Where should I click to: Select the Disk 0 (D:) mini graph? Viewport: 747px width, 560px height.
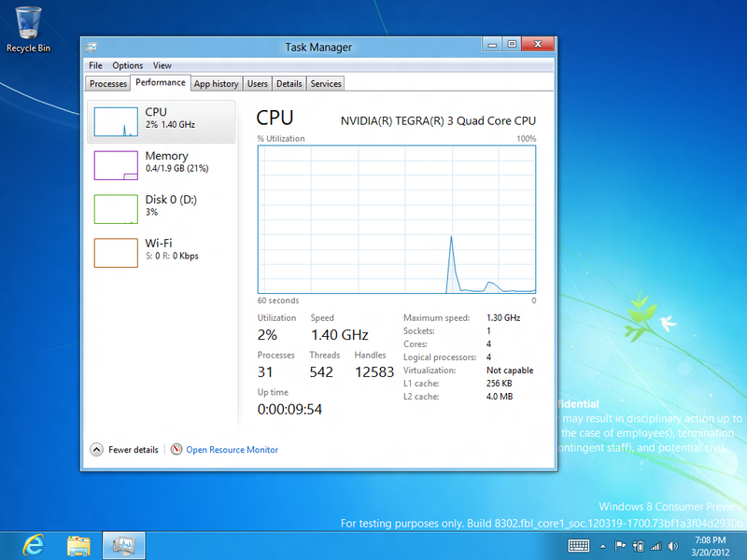point(116,209)
